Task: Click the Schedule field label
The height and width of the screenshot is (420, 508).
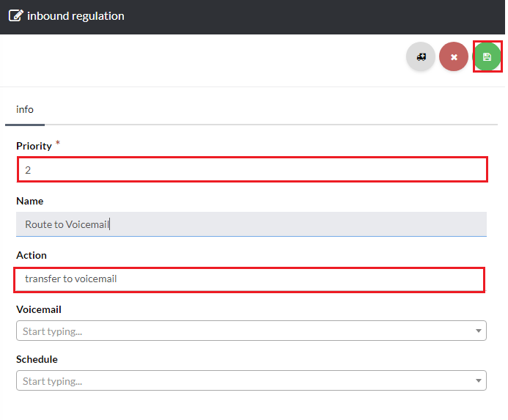Action: pyautogui.click(x=37, y=359)
